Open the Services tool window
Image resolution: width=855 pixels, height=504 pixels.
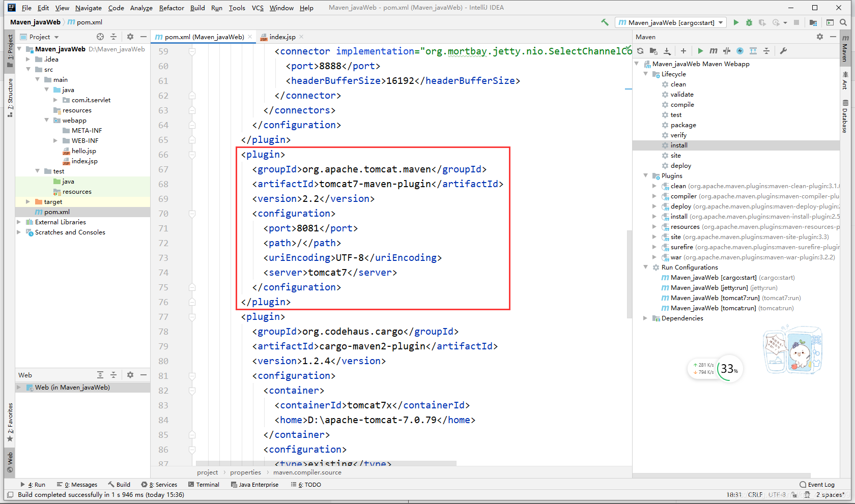tap(159, 485)
